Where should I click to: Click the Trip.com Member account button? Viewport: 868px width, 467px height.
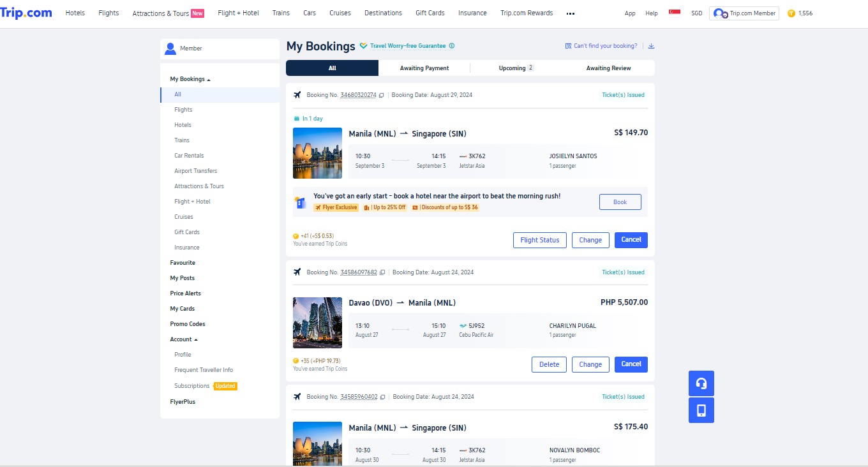coord(744,13)
